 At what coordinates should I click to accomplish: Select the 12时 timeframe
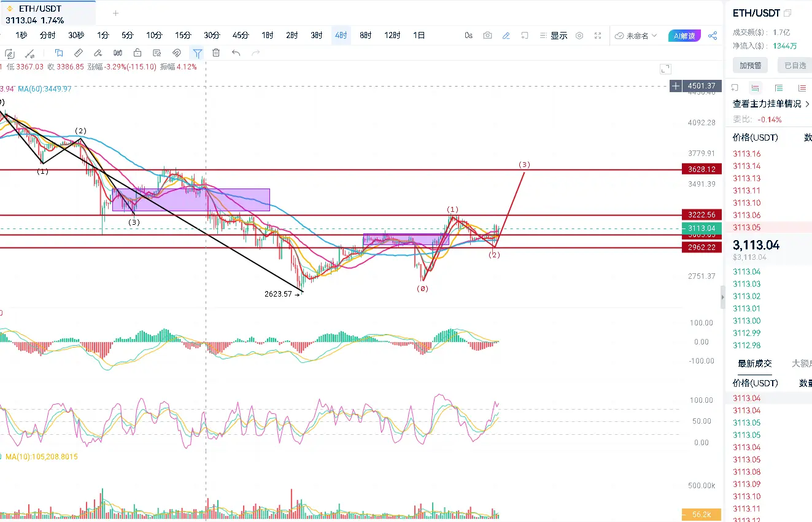click(x=393, y=36)
